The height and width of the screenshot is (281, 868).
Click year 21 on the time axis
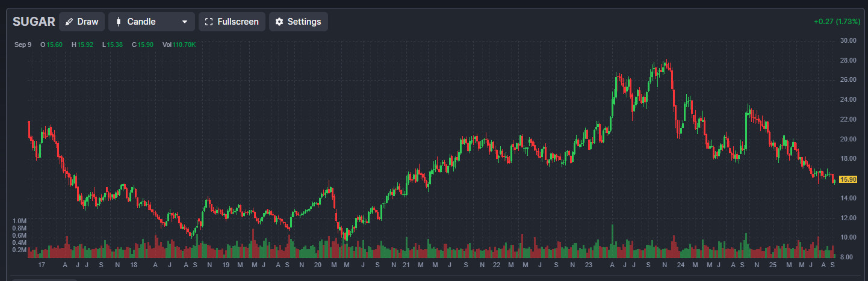406,265
